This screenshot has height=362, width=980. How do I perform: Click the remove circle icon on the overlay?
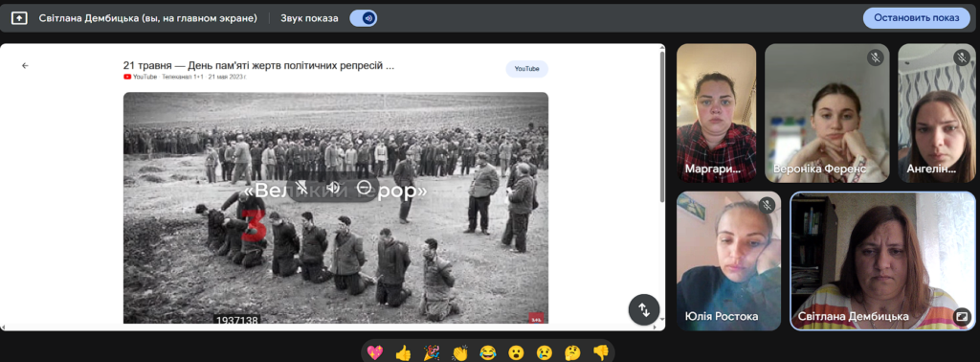[x=364, y=187]
